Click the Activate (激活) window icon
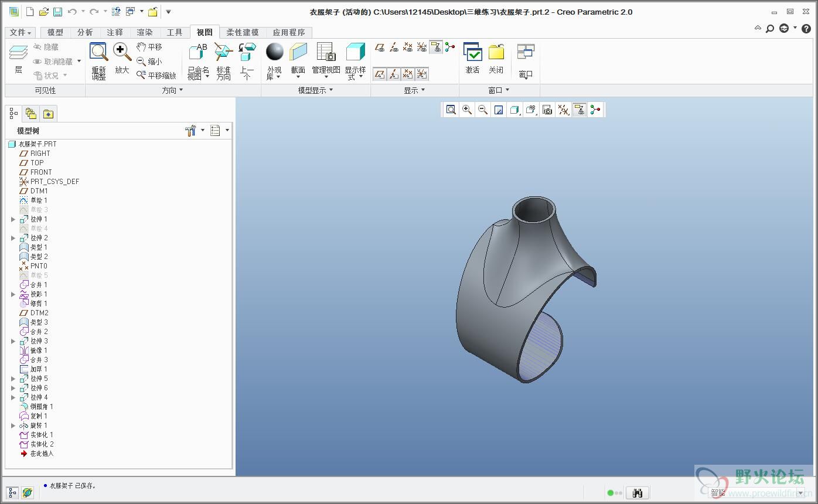The width and height of the screenshot is (818, 504). [x=472, y=52]
